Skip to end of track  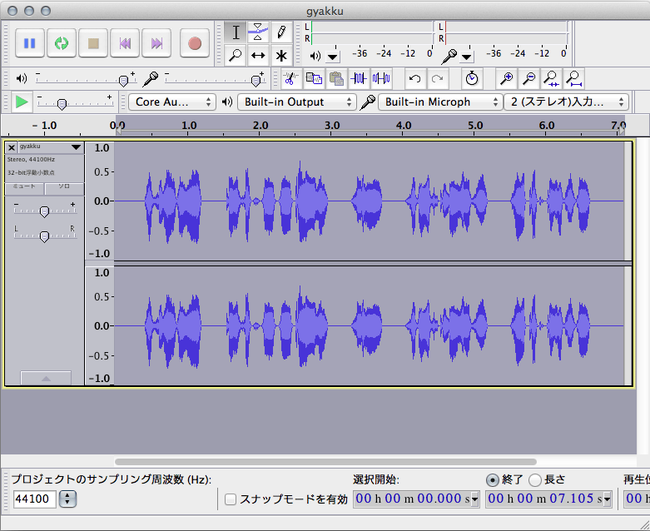click(156, 43)
